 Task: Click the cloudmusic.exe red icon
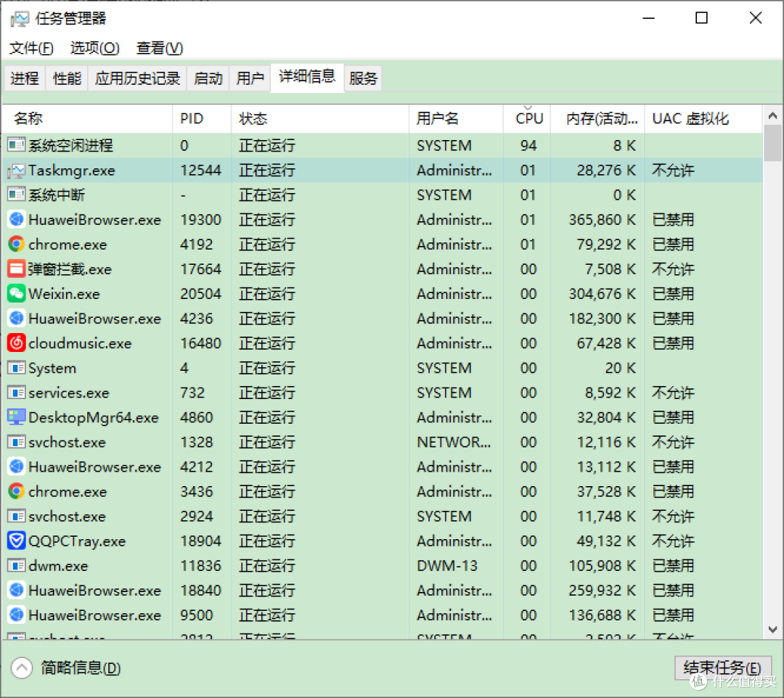pos(16,343)
